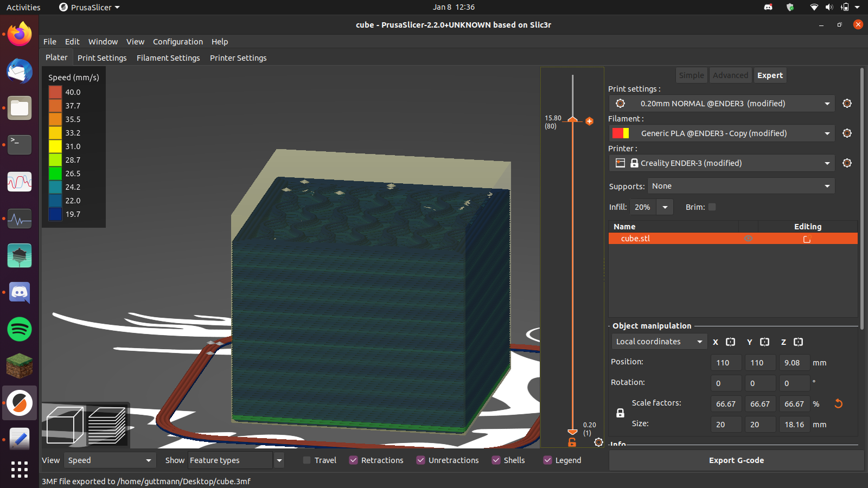Open Minecraft block icon in the dock
The image size is (868, 488).
click(20, 366)
